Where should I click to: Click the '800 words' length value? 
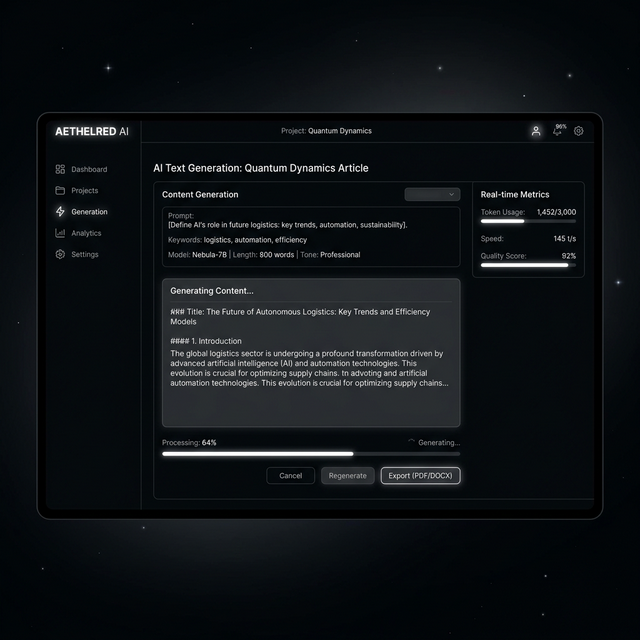(277, 255)
